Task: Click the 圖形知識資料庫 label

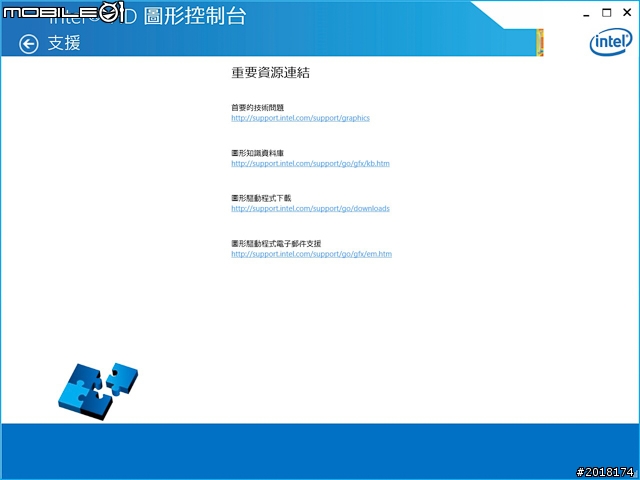Action: coord(258,153)
